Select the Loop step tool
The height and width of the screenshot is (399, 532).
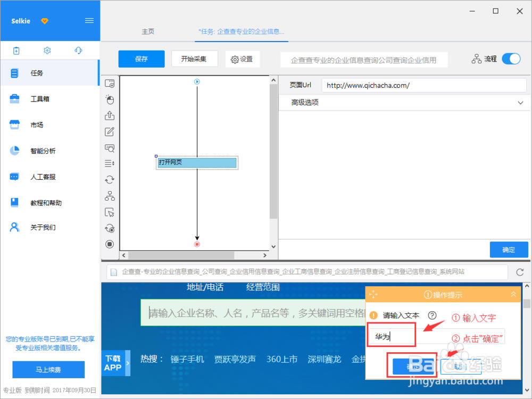tap(110, 179)
